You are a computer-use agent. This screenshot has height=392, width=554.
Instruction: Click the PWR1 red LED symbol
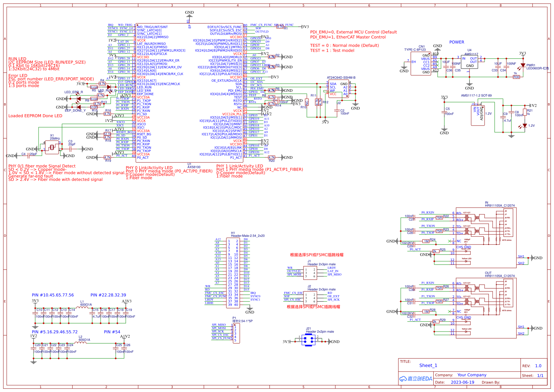(522, 66)
